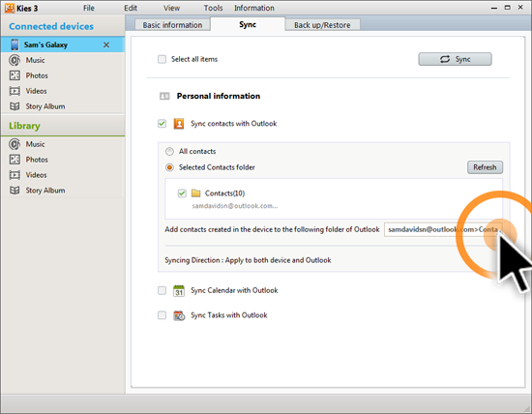
Task: Tick the Select all items checkbox
Action: tap(162, 59)
